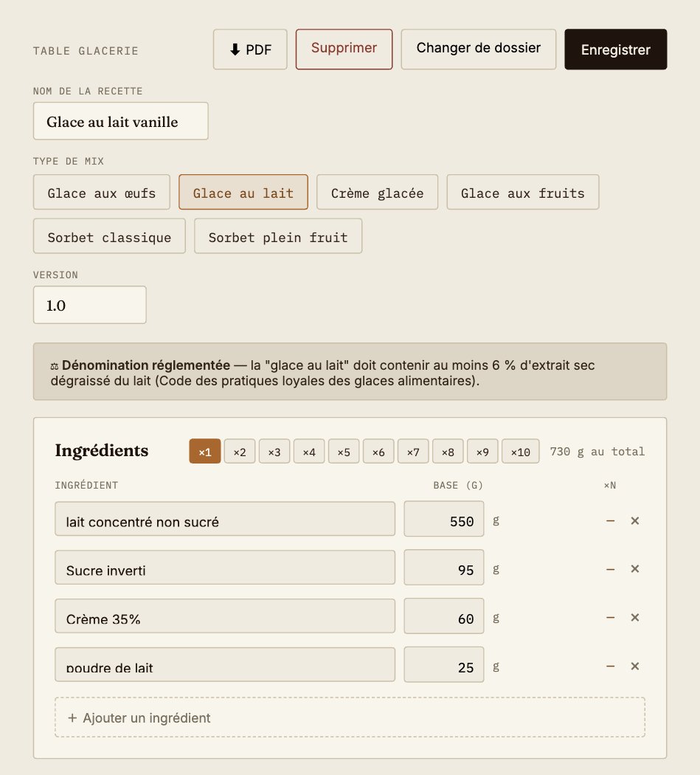The image size is (700, 775).
Task: Add a row with Ajouter un ingrédient
Action: [x=350, y=717]
